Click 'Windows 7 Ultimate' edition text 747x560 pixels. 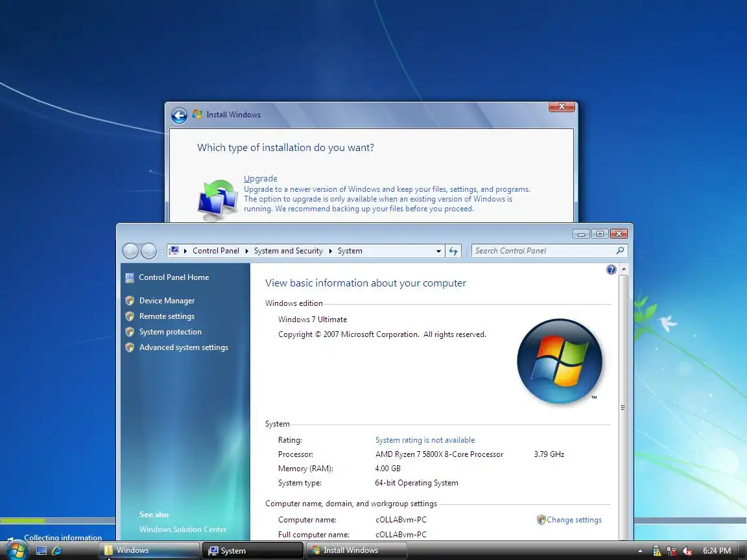313,320
